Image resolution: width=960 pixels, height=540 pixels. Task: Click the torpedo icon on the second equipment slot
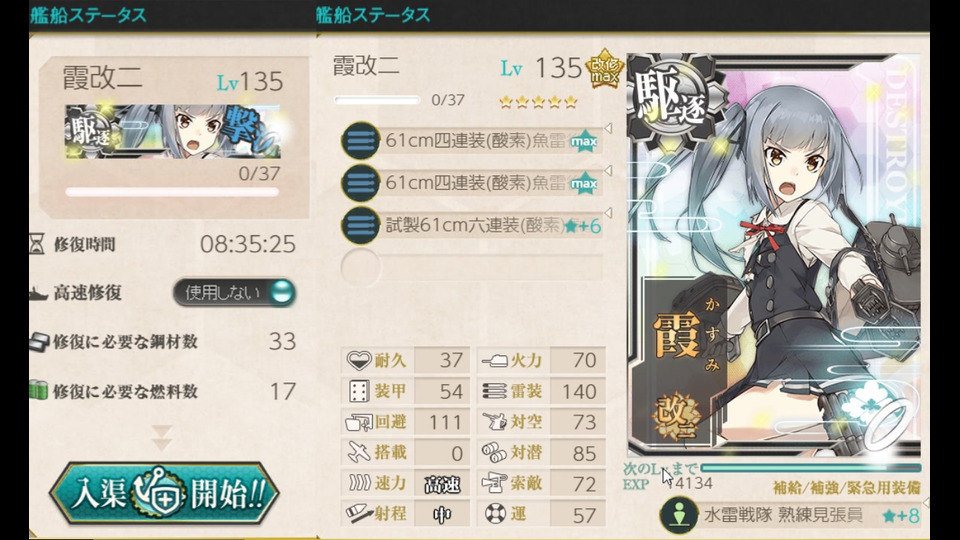pos(361,182)
